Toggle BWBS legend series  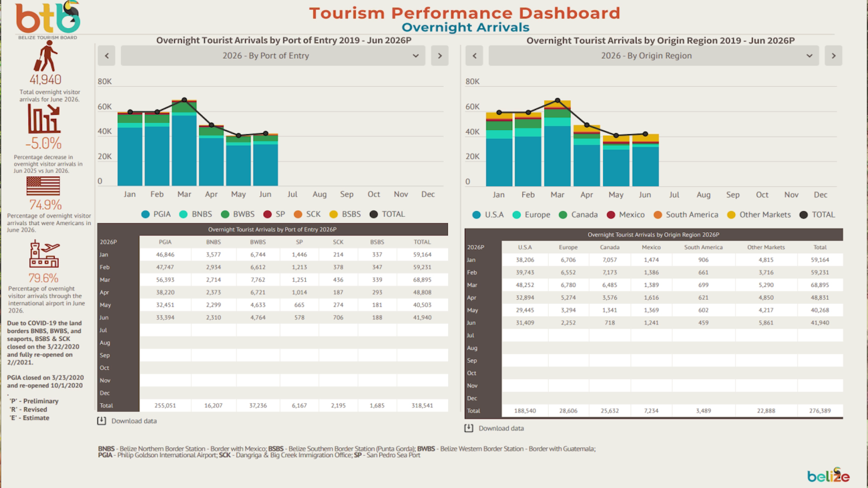click(238, 214)
